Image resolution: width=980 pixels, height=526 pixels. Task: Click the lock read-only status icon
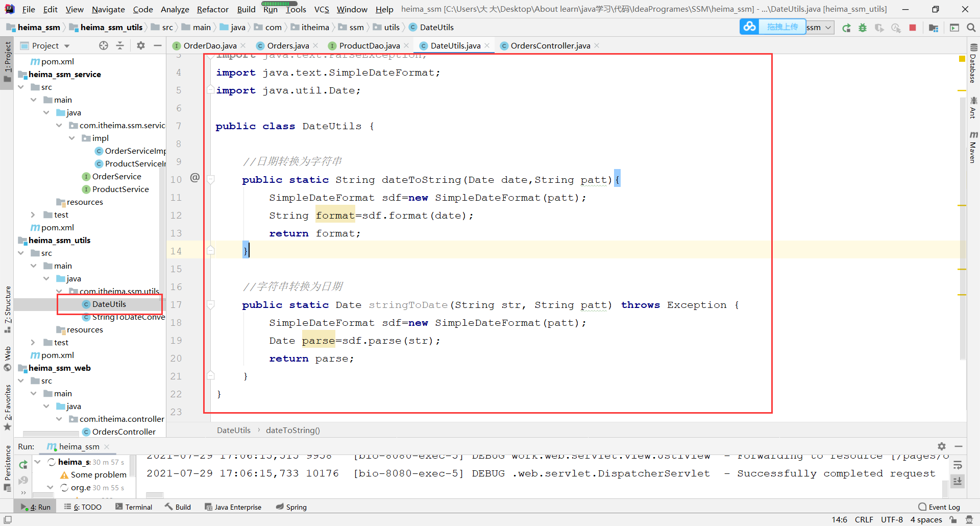953,520
